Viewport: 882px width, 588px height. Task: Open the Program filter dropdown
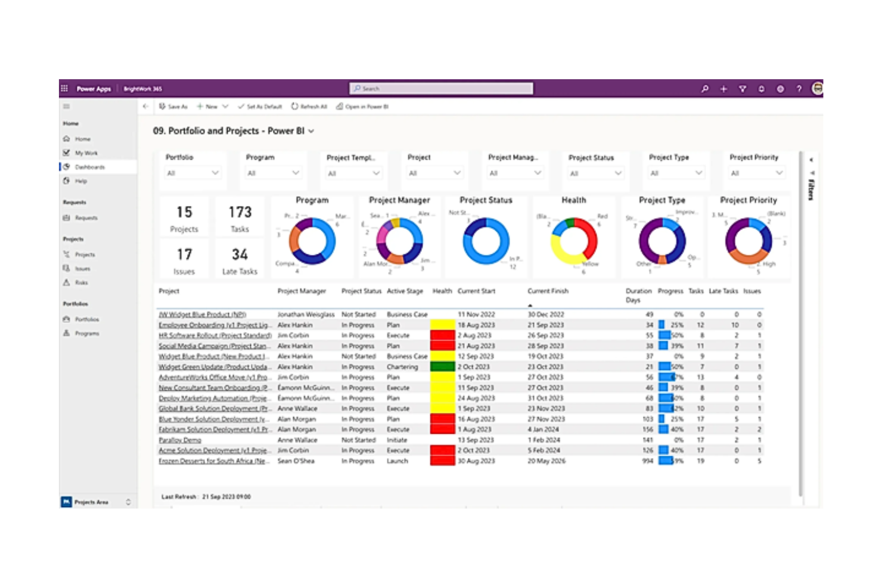[274, 173]
